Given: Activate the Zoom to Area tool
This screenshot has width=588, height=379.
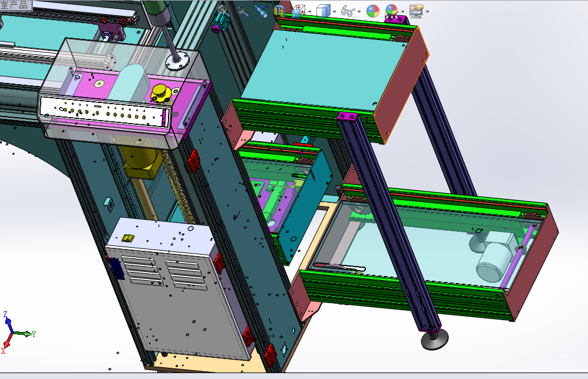Looking at the screenshot, I should coord(243,11).
